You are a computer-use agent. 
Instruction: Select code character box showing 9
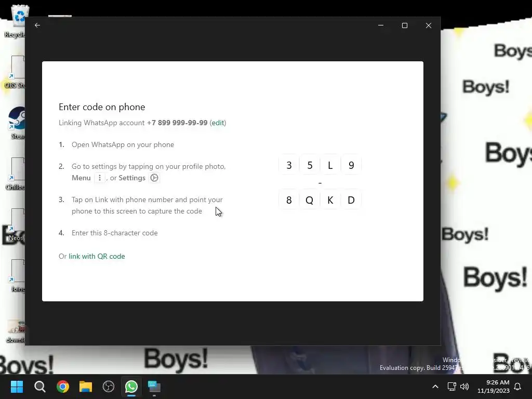[x=351, y=165]
